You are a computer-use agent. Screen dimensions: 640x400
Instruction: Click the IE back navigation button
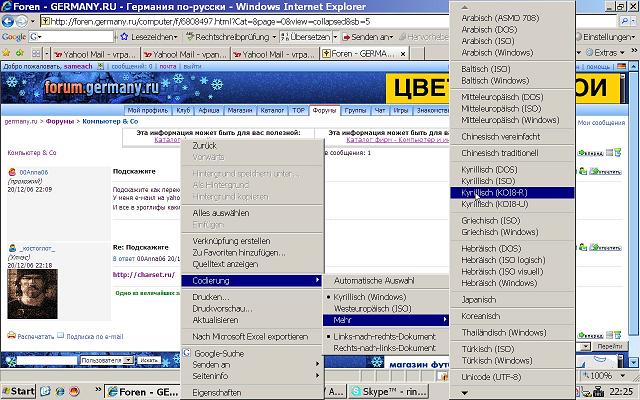(8, 21)
